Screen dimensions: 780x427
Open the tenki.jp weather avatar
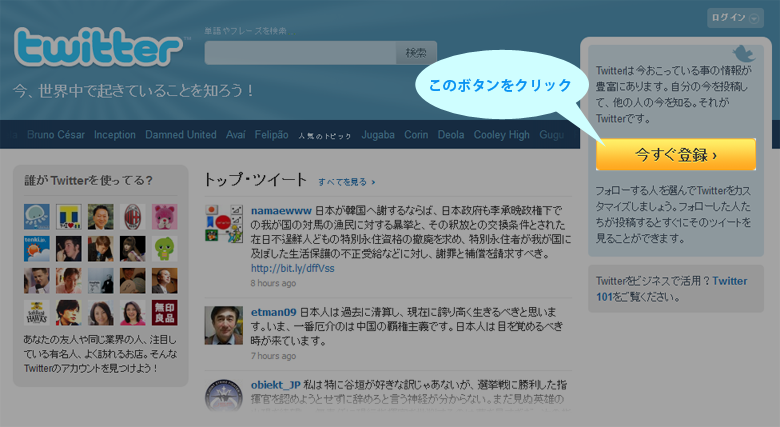(37, 248)
